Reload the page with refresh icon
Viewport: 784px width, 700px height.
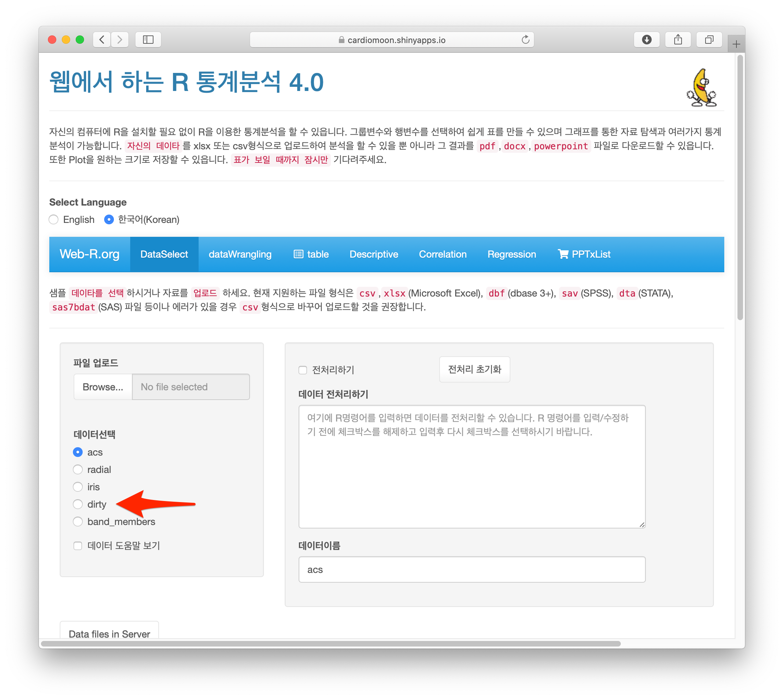click(525, 40)
